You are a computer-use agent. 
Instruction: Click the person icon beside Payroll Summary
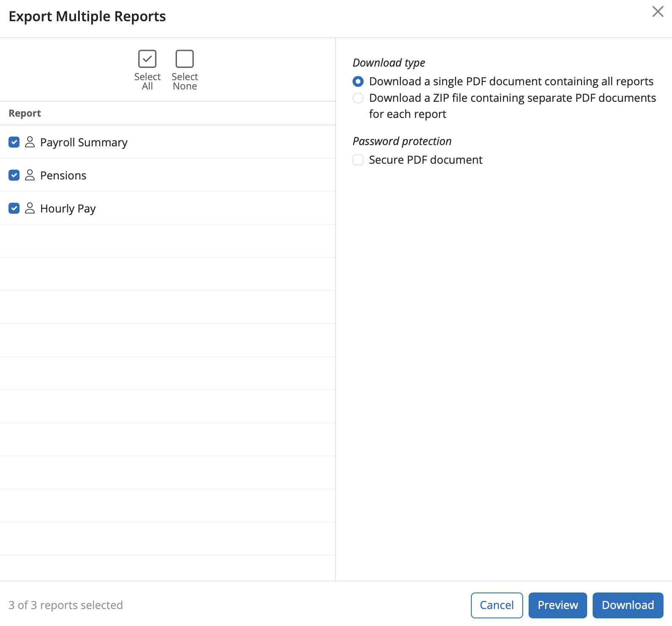(30, 142)
